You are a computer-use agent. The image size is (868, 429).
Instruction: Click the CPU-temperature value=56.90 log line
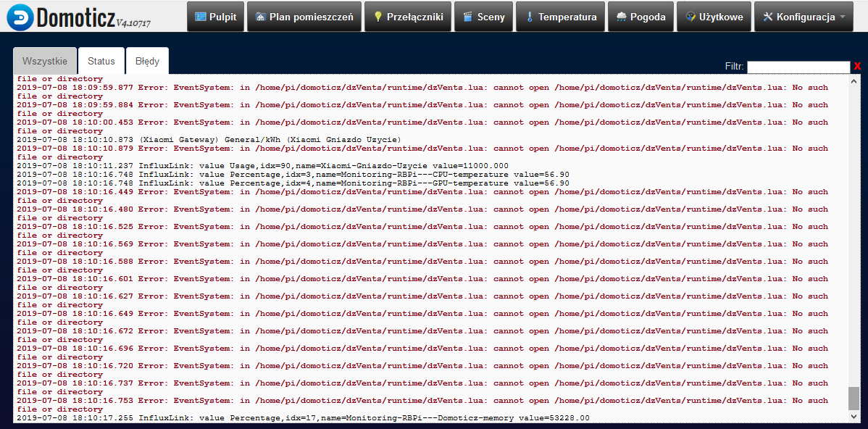(x=293, y=175)
